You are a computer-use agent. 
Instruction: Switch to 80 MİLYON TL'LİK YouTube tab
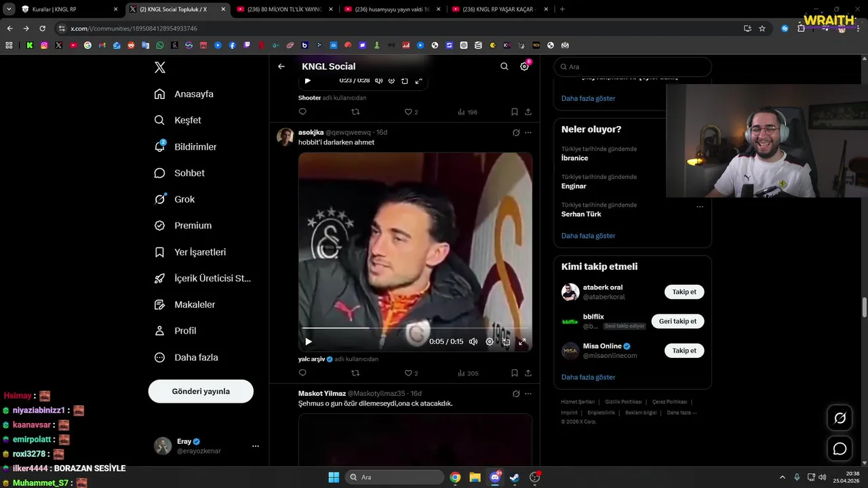pos(283,9)
